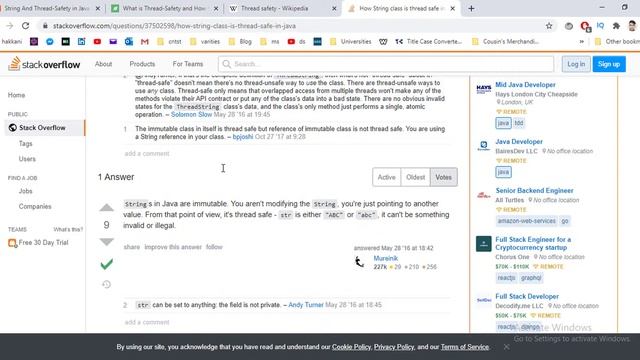The width and height of the screenshot is (640, 360).
Task: Click the Hays company logo
Action: tap(484, 89)
